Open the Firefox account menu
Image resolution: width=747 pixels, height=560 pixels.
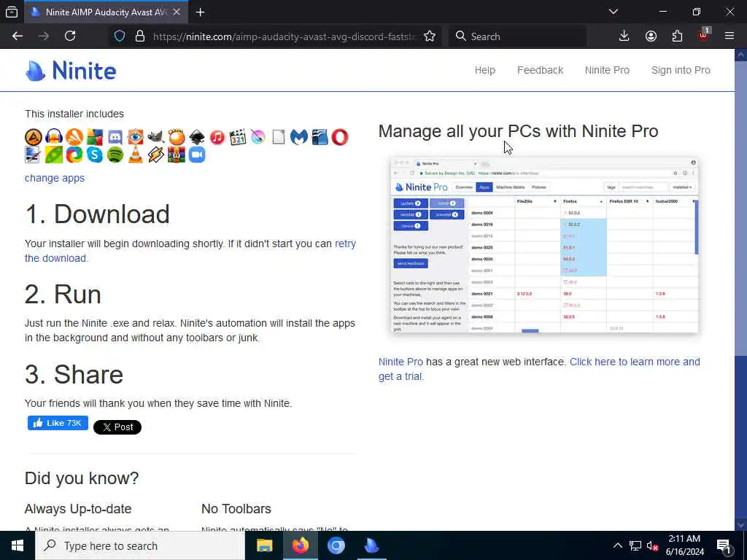[651, 36]
